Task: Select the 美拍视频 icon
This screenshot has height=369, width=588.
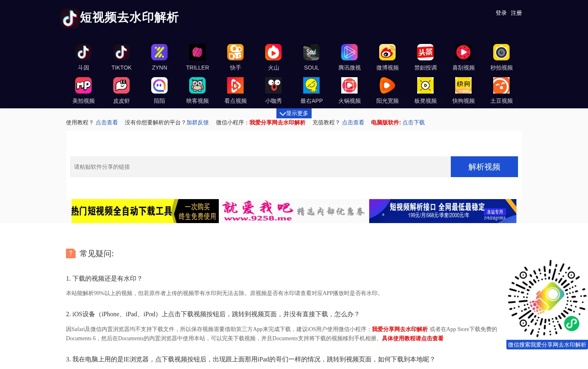Action: coord(83,86)
